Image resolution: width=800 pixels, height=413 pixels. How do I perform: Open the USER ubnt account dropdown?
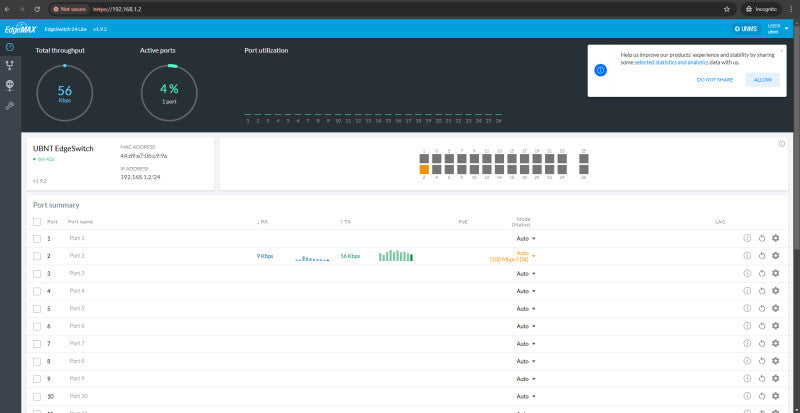click(x=778, y=29)
